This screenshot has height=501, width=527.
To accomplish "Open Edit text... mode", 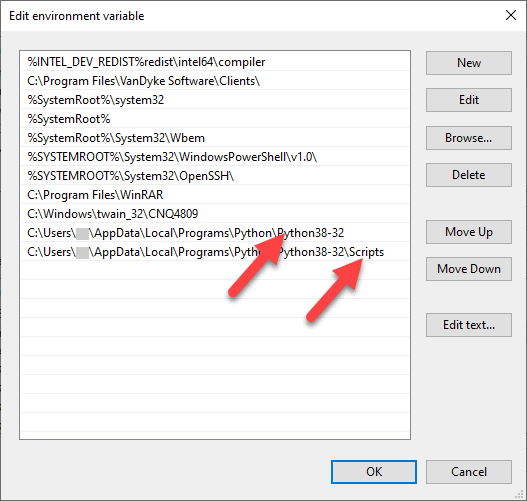I will [x=469, y=325].
